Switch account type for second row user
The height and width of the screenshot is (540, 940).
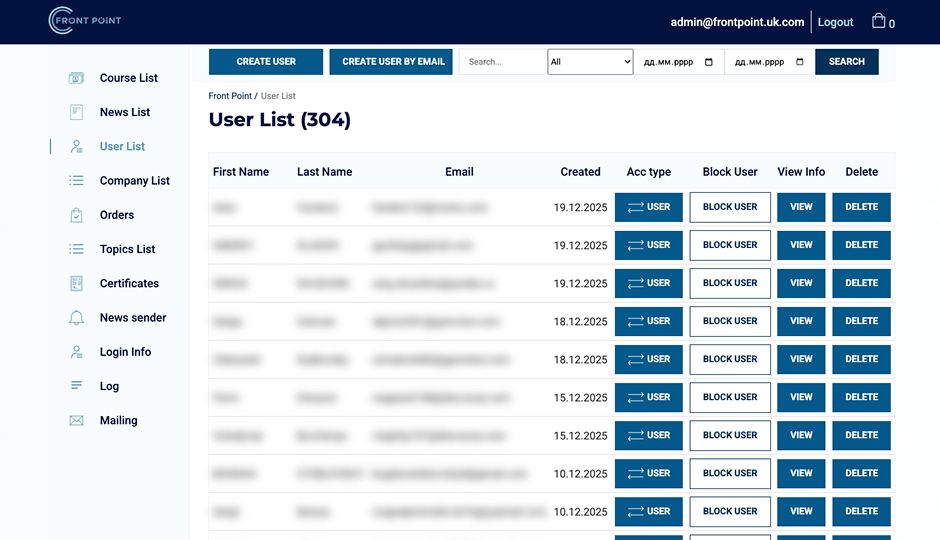click(648, 245)
